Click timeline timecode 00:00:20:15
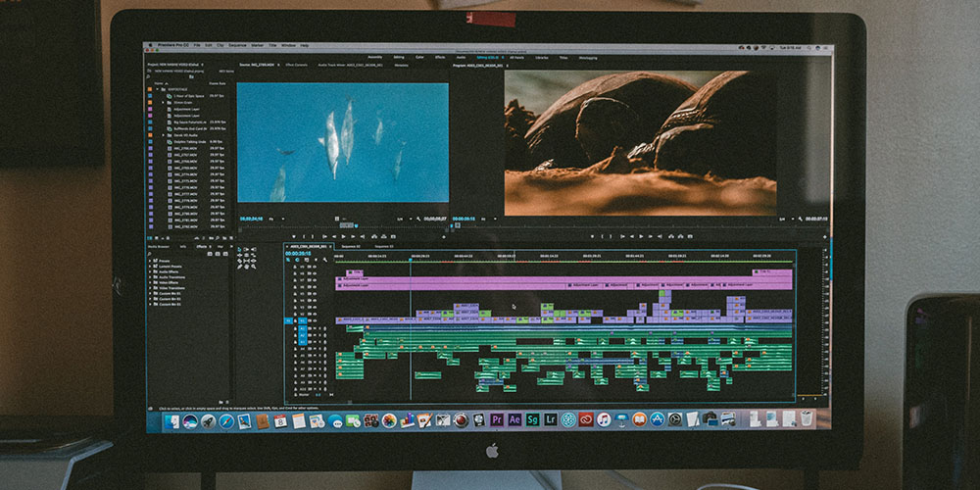Screen dimensions: 980x490 (298, 254)
